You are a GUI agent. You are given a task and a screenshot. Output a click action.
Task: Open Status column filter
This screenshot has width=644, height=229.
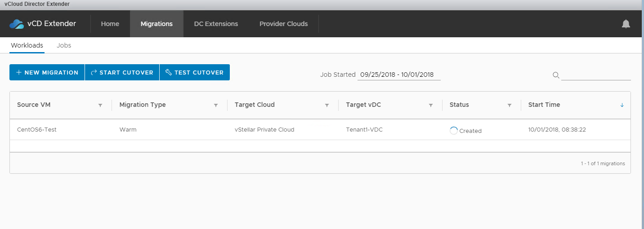pos(510,105)
